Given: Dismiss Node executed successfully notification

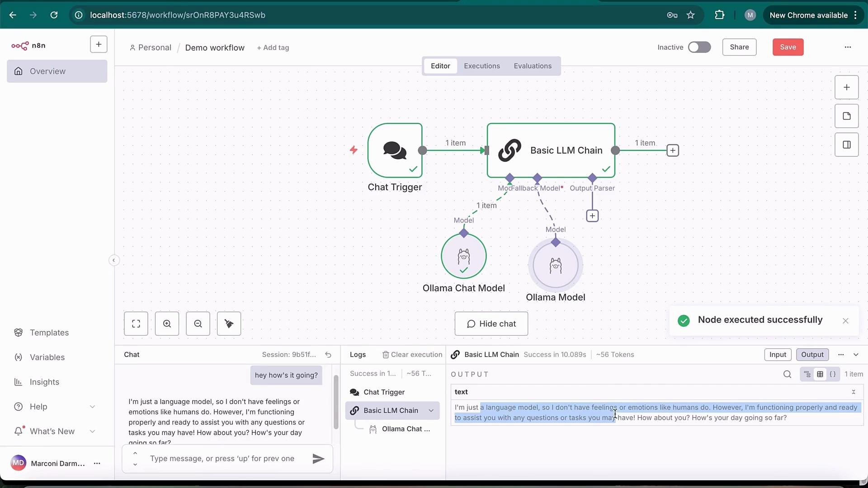Looking at the screenshot, I should click(845, 321).
